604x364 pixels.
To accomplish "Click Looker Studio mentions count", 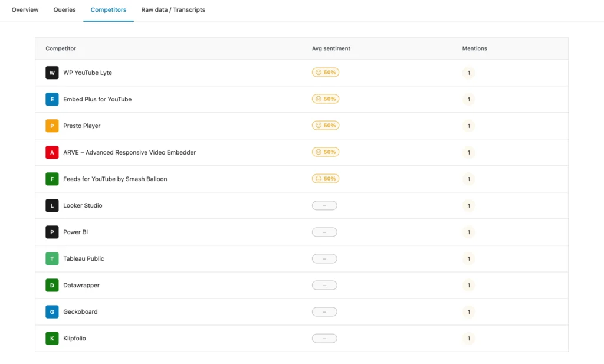I will pos(469,206).
